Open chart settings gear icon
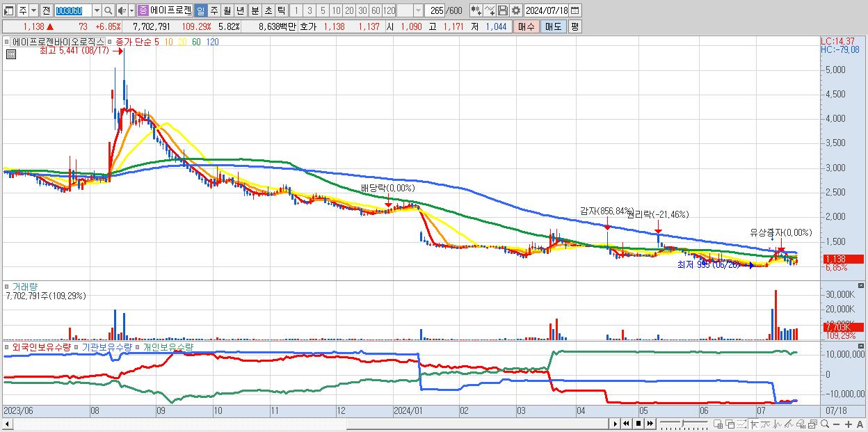868x432 pixels. (x=515, y=10)
